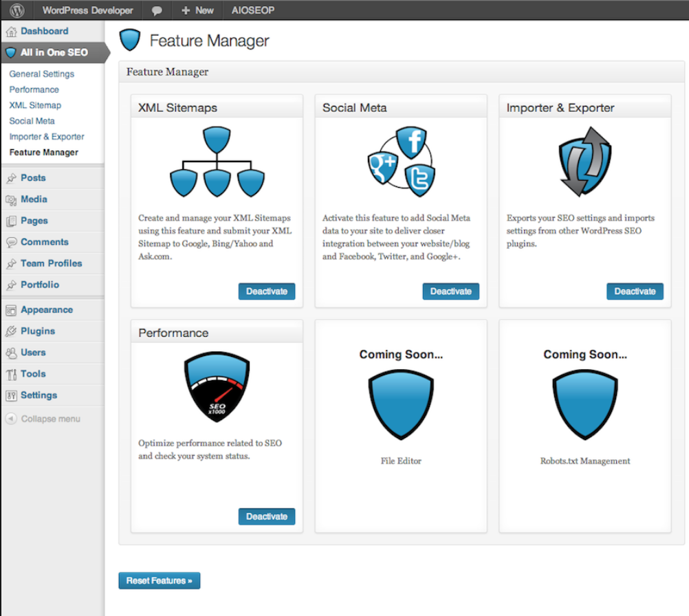This screenshot has height=616, width=689.
Task: Click the Feature Manager page title shield icon
Action: pyautogui.click(x=130, y=40)
